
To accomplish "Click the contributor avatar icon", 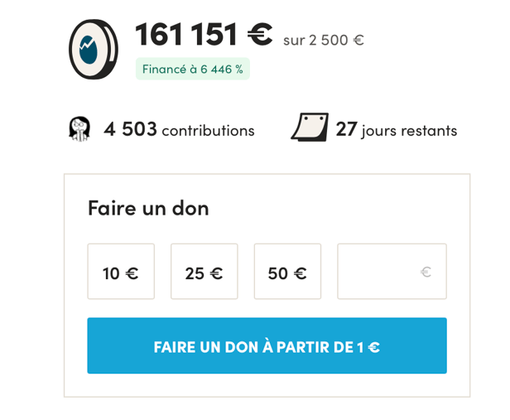I will (x=79, y=129).
